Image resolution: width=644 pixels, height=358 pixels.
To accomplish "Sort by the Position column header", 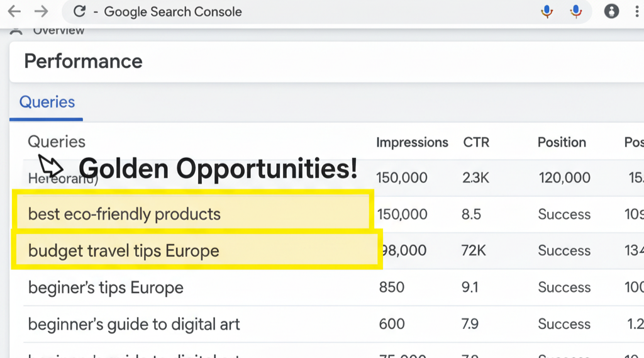I will pos(562,142).
